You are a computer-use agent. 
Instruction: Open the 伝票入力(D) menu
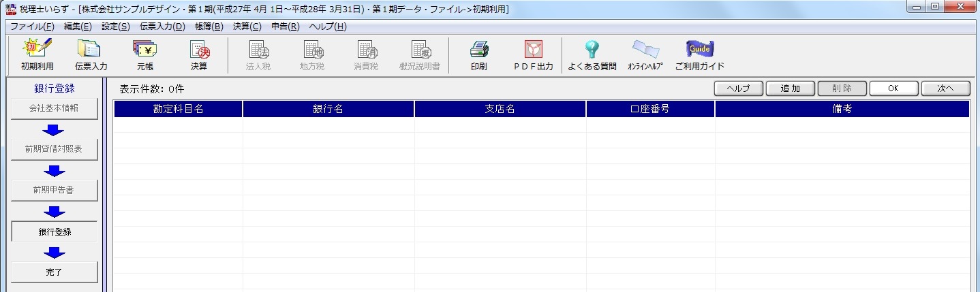pos(162,27)
